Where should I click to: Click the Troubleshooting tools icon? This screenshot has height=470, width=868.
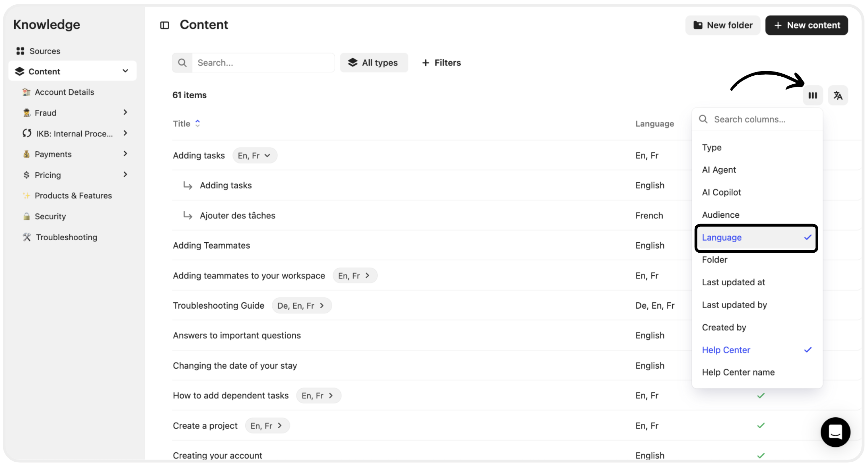click(27, 237)
